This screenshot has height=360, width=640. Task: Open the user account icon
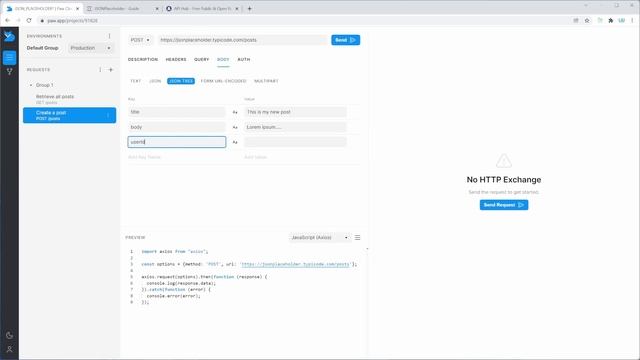tap(9, 349)
